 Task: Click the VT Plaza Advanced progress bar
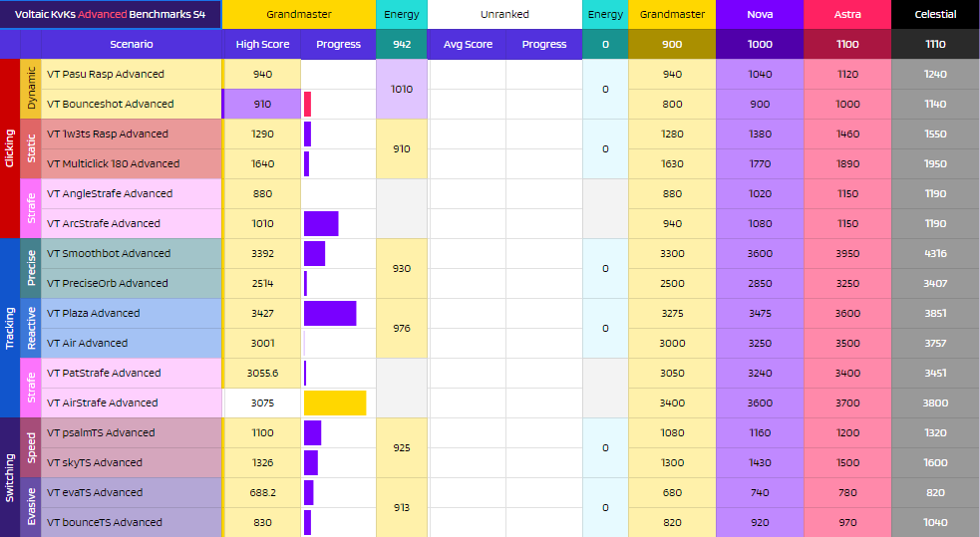click(x=330, y=314)
